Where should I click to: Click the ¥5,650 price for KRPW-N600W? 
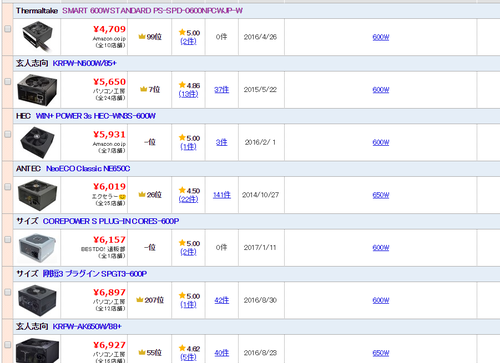click(109, 82)
